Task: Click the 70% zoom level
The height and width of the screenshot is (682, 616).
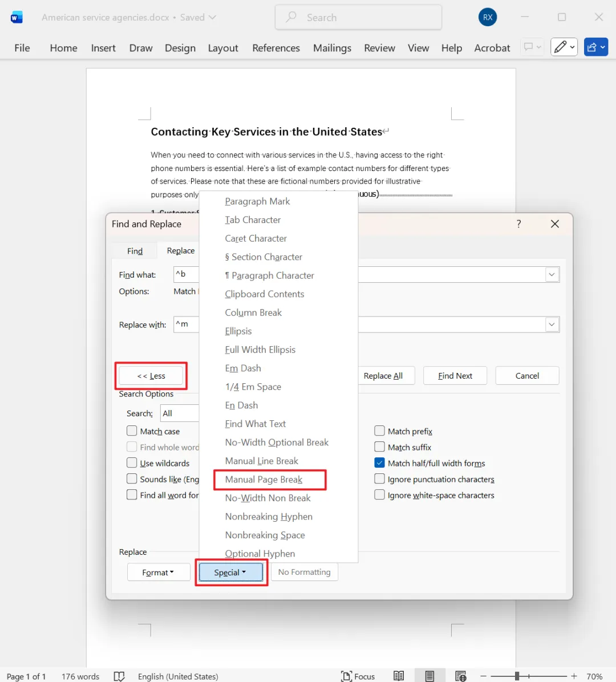Action: coord(594,676)
